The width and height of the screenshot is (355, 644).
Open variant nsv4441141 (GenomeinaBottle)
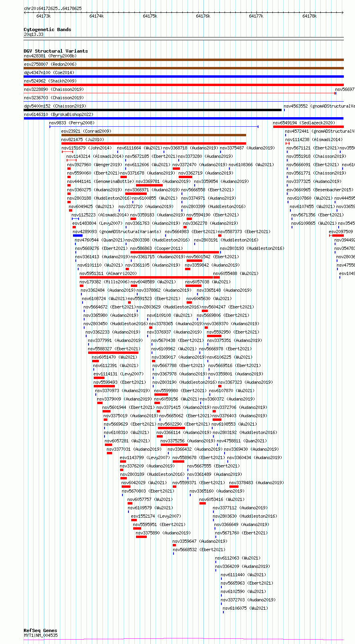(x=100, y=181)
